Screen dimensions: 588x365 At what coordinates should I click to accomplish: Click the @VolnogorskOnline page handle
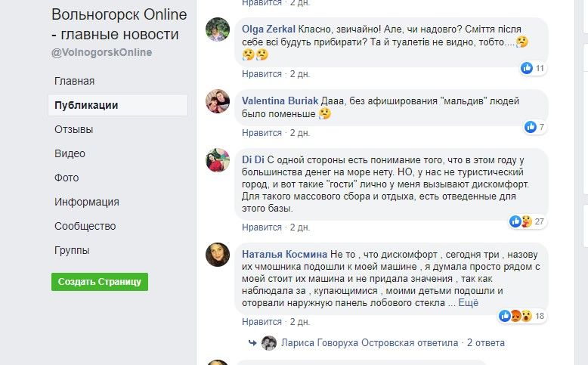pyautogui.click(x=101, y=52)
